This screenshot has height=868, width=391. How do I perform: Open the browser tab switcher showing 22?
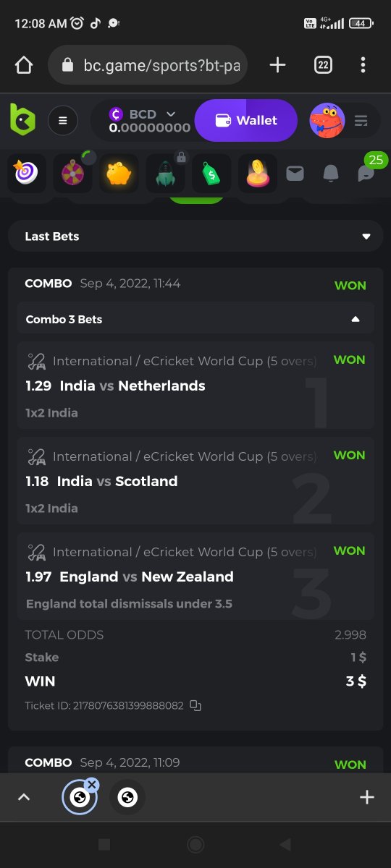(x=323, y=65)
